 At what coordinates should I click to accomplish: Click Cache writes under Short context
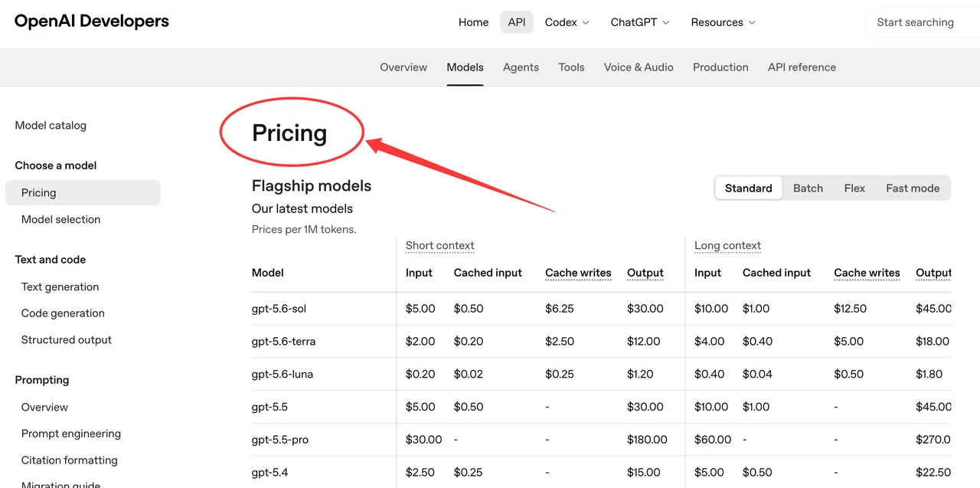[x=578, y=273]
